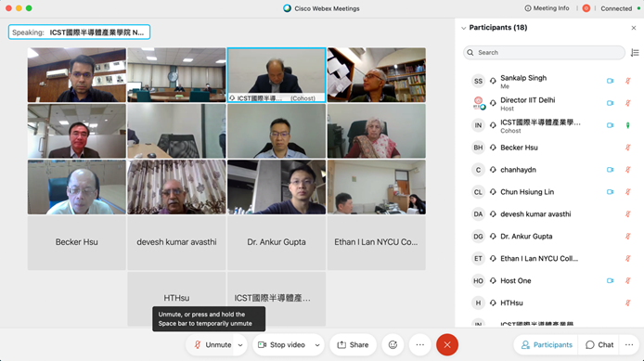Click ICST cohost's video camera icon
Screen dimensions: 644x361
click(610, 125)
